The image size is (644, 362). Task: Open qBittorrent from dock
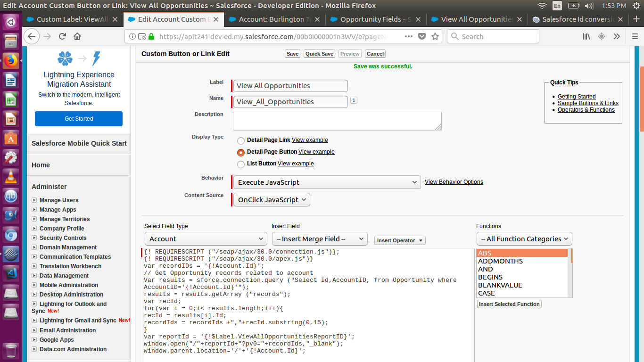coord(11,196)
